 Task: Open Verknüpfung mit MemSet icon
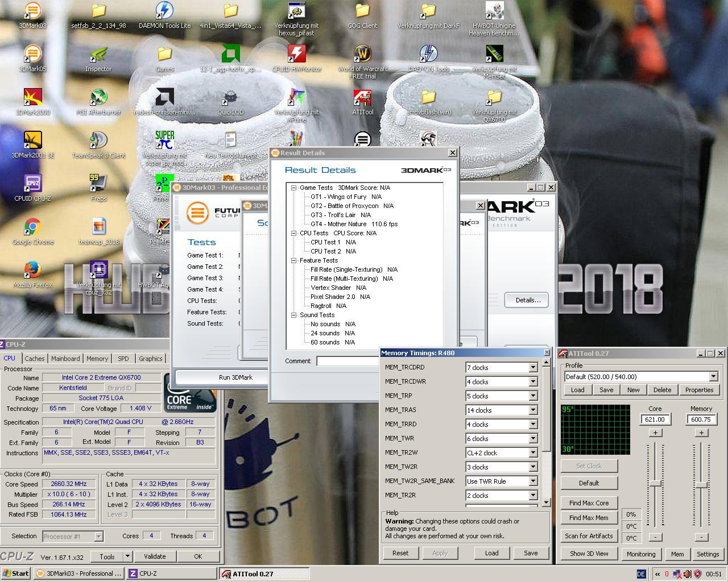click(494, 62)
